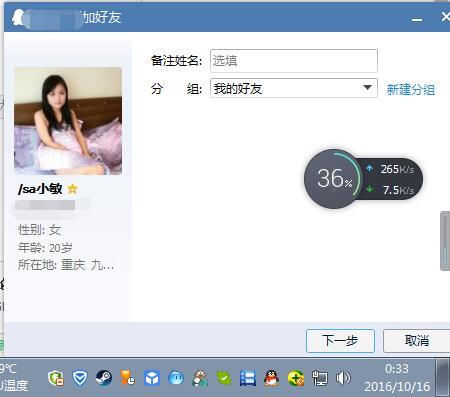Click the volume speaker tray icon
450x397 pixels.
(343, 378)
